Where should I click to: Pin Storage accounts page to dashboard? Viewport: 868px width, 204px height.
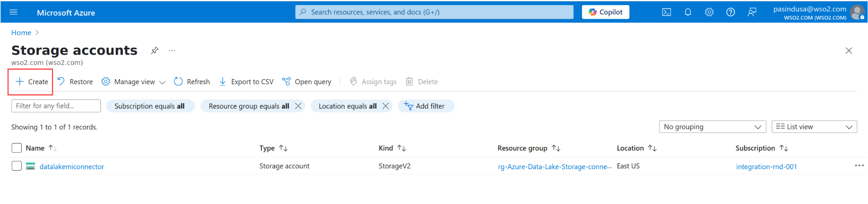click(x=155, y=50)
